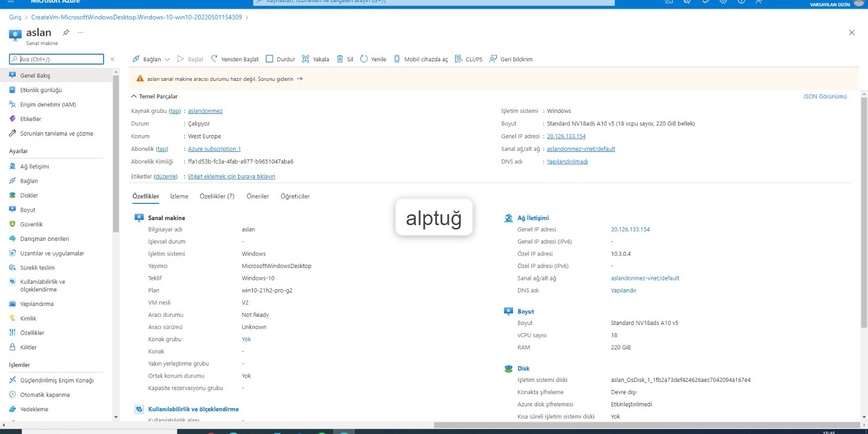Focus the Ara (Ctrl+/) search field
Screen dimensions: 868x434
(56, 59)
